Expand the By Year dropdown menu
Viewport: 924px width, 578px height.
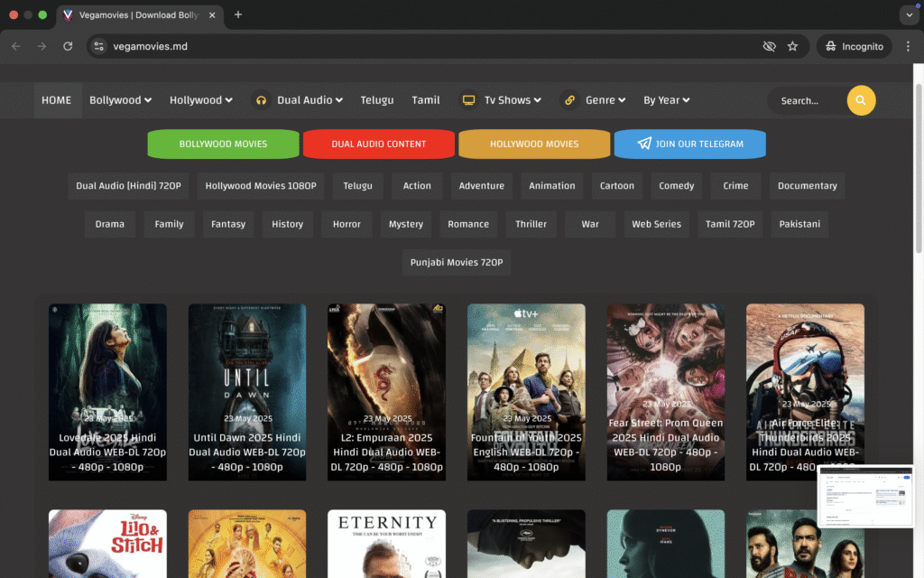[667, 100]
